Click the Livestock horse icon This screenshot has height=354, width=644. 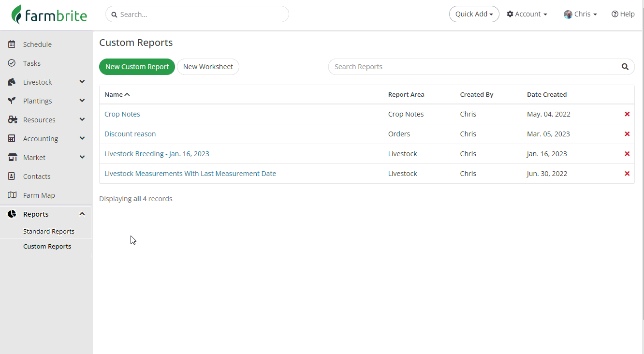(12, 82)
